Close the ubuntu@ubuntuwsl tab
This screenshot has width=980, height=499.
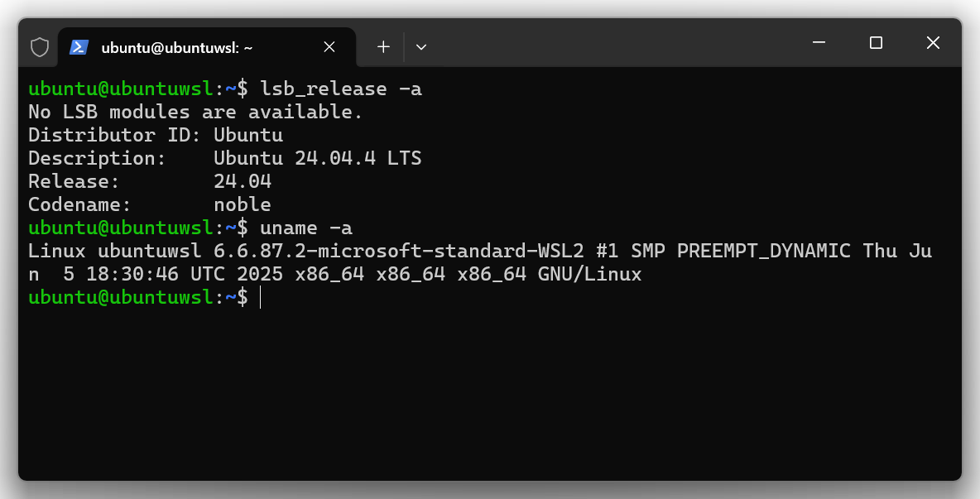pyautogui.click(x=329, y=47)
